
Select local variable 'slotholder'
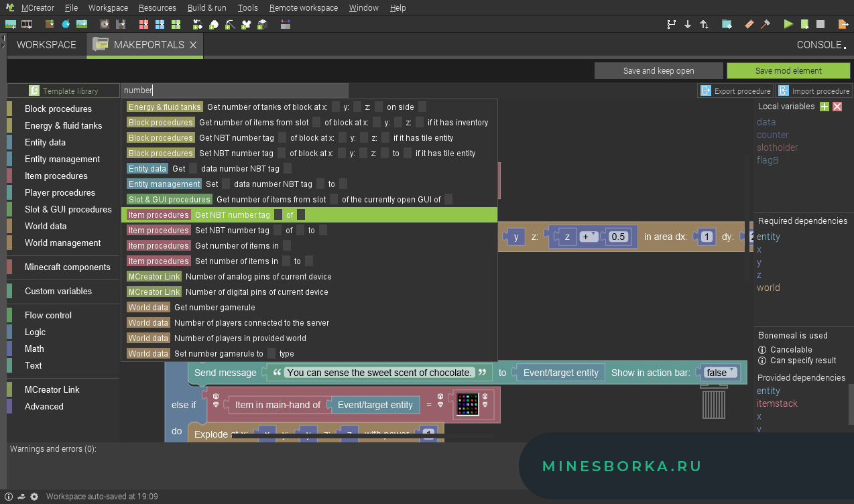(778, 147)
